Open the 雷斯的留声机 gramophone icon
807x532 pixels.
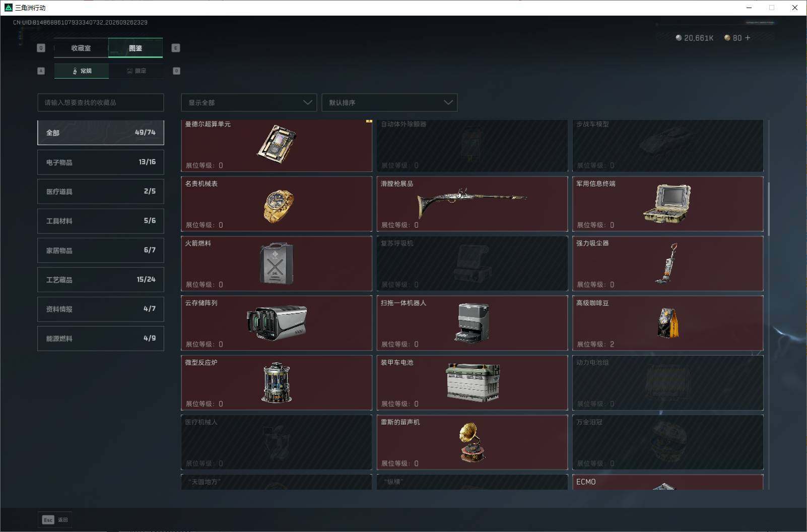(473, 442)
